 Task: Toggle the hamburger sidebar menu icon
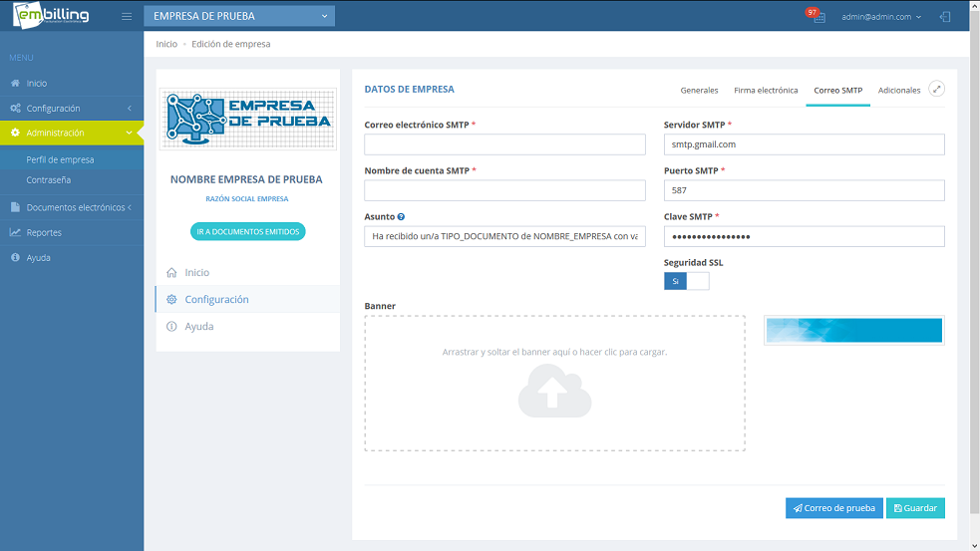pyautogui.click(x=127, y=16)
